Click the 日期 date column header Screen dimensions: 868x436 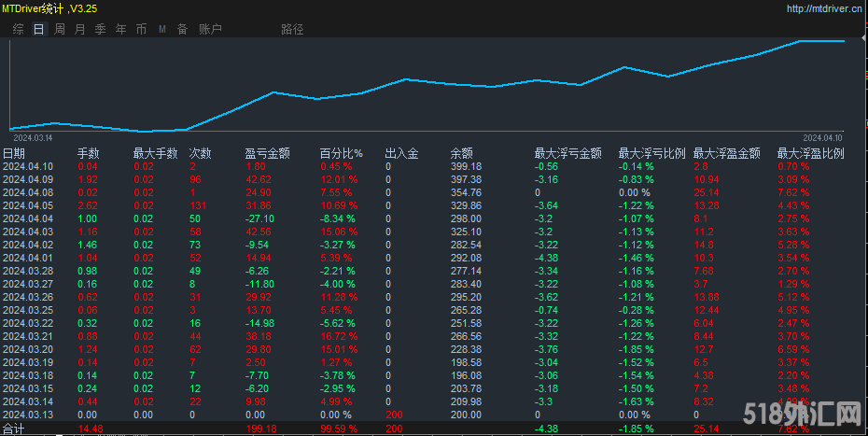tap(14, 153)
